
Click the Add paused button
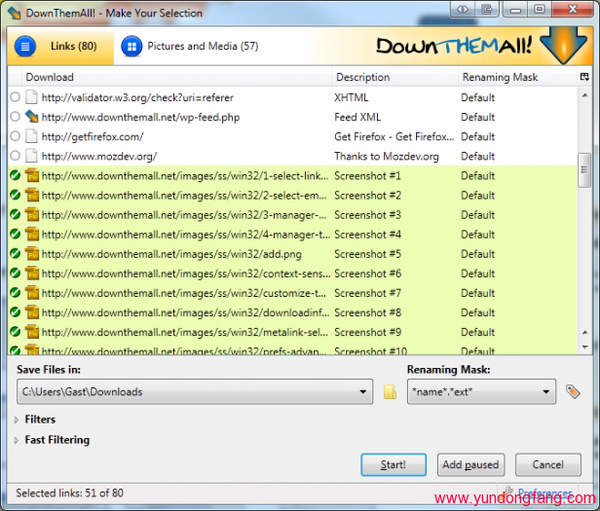click(x=470, y=465)
